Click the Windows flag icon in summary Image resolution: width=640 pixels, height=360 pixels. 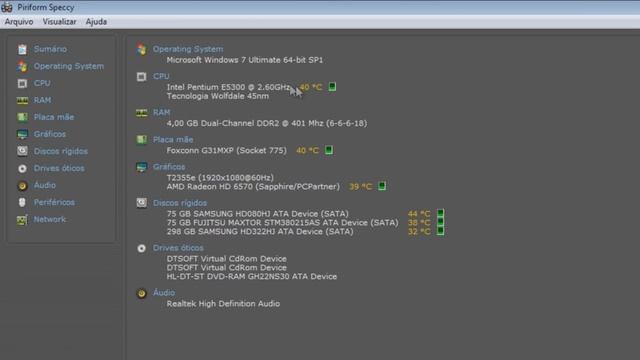[142, 49]
